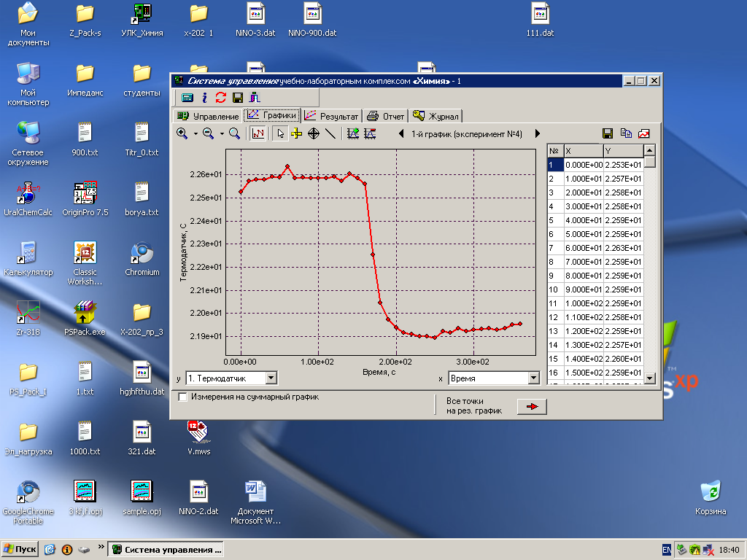The width and height of the screenshot is (747, 560).
Task: Select the Корзина recycle bin icon
Action: click(x=711, y=497)
